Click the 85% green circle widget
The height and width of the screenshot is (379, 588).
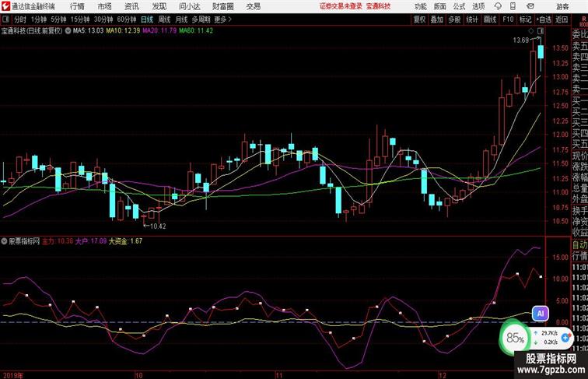tap(515, 338)
